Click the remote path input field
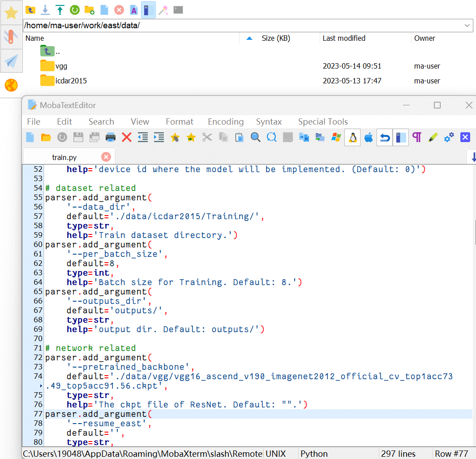Image resolution: width=476 pixels, height=459 pixels. pos(243,26)
